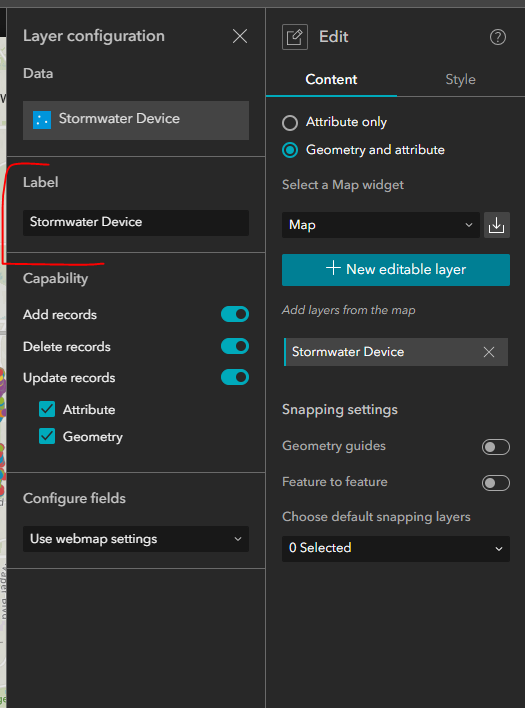Screen dimensions: 525x708
Task: Select the Attribute only radio option
Action: (x=290, y=123)
